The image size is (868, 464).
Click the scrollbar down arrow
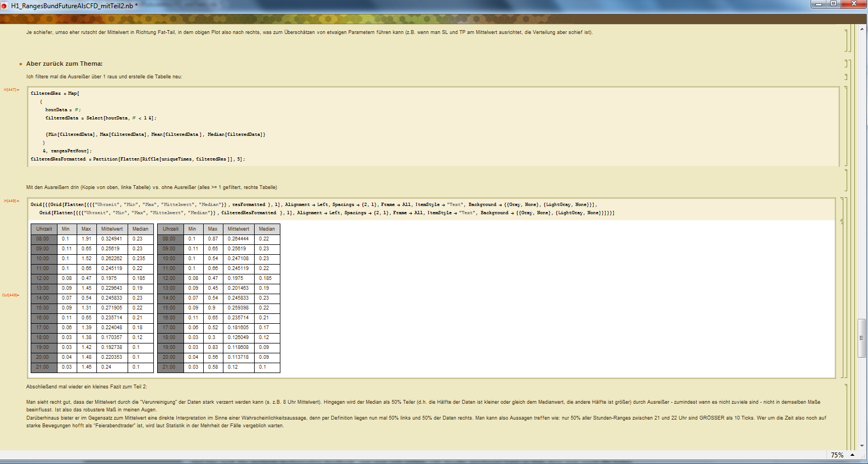[862, 446]
